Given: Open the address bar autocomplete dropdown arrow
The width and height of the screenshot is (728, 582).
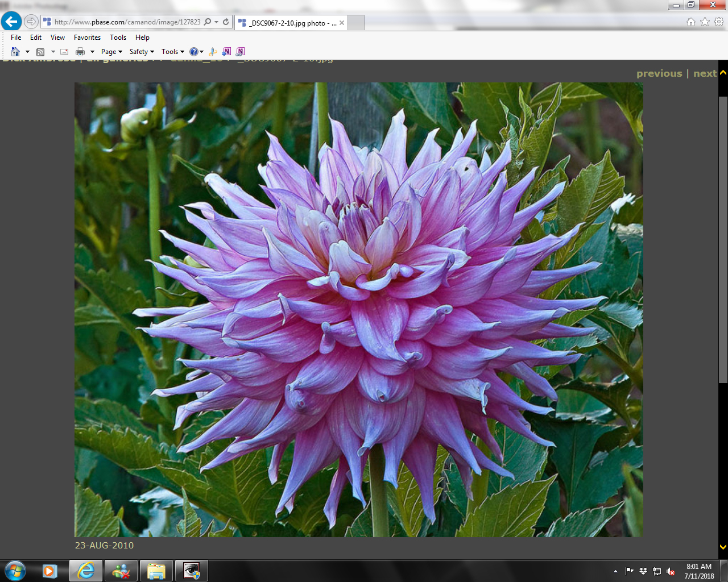Looking at the screenshot, I should [217, 22].
